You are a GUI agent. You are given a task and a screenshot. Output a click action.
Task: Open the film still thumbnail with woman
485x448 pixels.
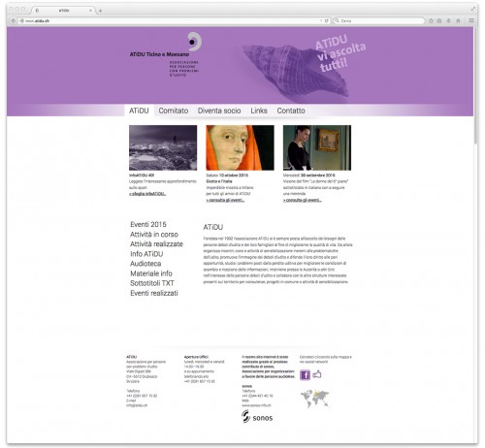(x=317, y=147)
